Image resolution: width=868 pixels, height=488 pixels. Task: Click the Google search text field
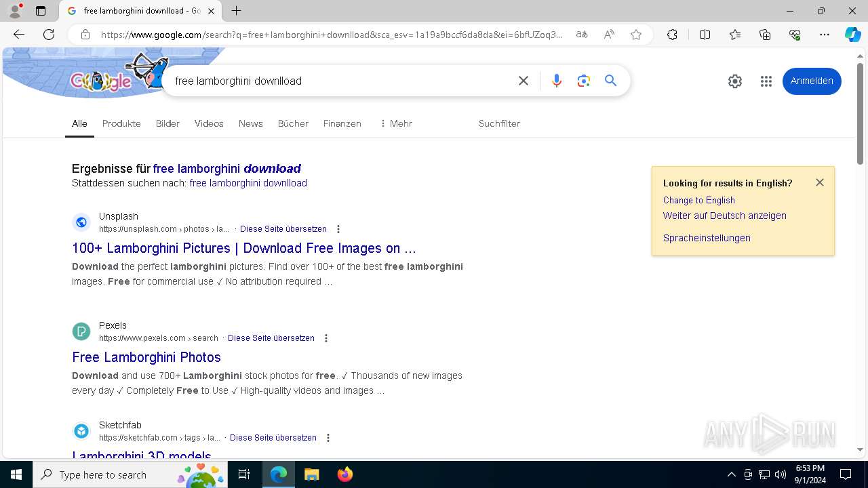pyautogui.click(x=339, y=81)
